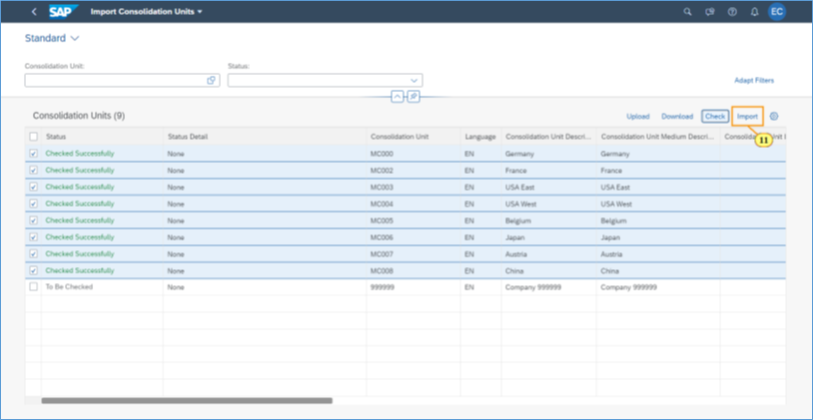Click the back navigation arrow
The width and height of the screenshot is (813, 420).
pos(35,12)
